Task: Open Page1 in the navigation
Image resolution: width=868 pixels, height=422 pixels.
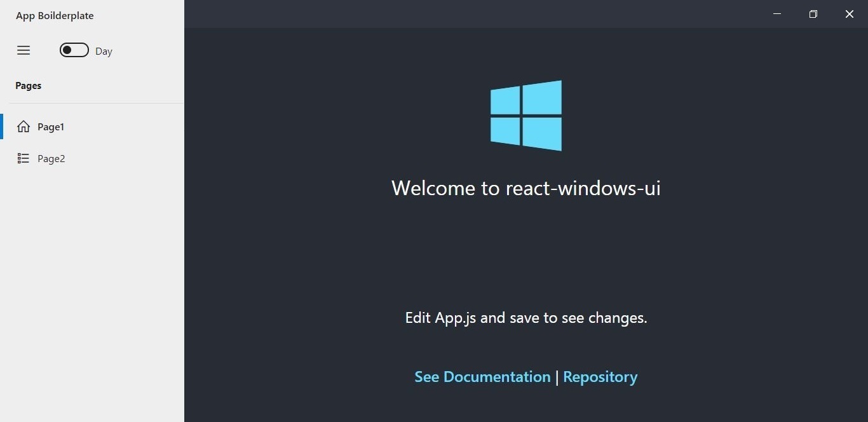Action: [x=92, y=126]
